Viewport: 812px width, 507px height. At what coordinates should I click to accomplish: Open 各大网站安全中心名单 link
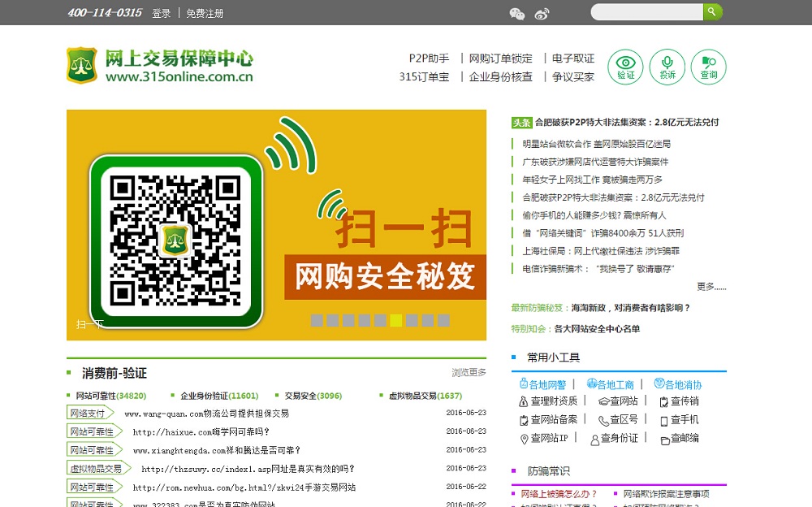(x=597, y=329)
